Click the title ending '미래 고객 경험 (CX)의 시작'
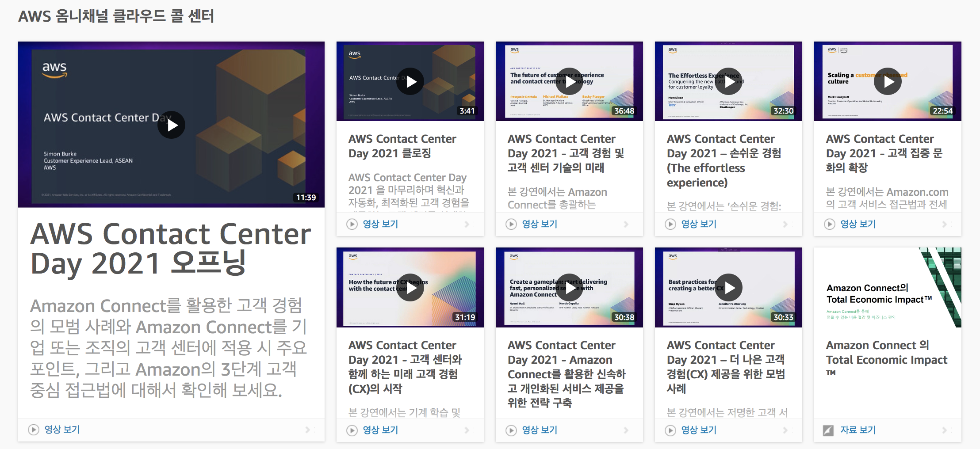The height and width of the screenshot is (449, 980). click(405, 367)
